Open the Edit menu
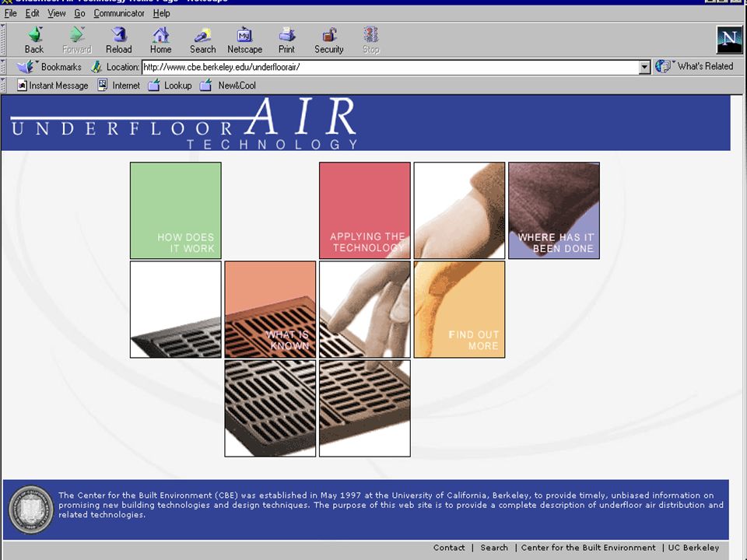Image resolution: width=747 pixels, height=560 pixels. (x=32, y=13)
